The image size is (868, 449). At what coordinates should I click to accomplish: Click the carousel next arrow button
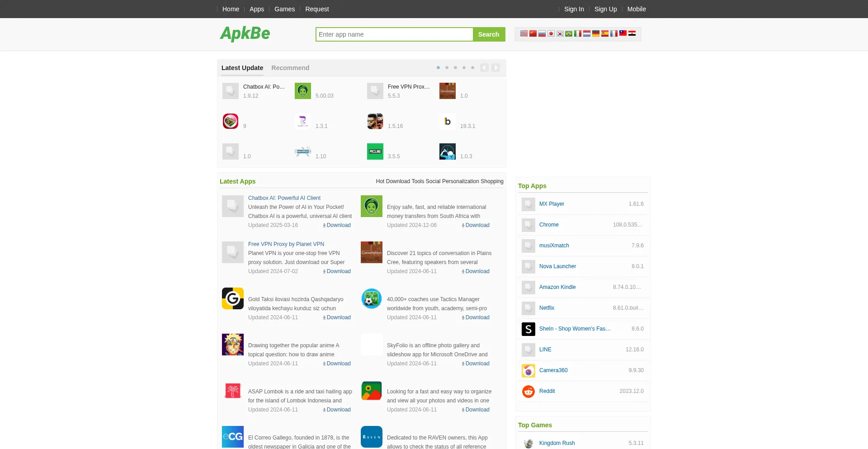tap(495, 67)
